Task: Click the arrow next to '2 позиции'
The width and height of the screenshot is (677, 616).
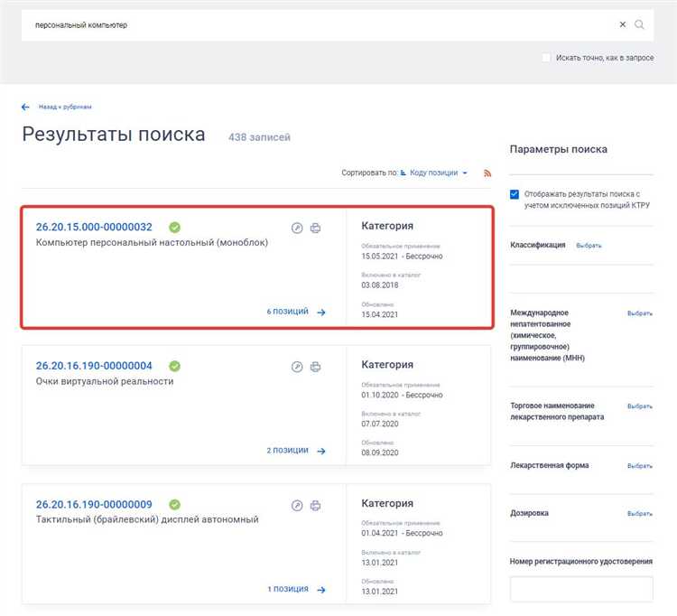Action: tap(321, 451)
